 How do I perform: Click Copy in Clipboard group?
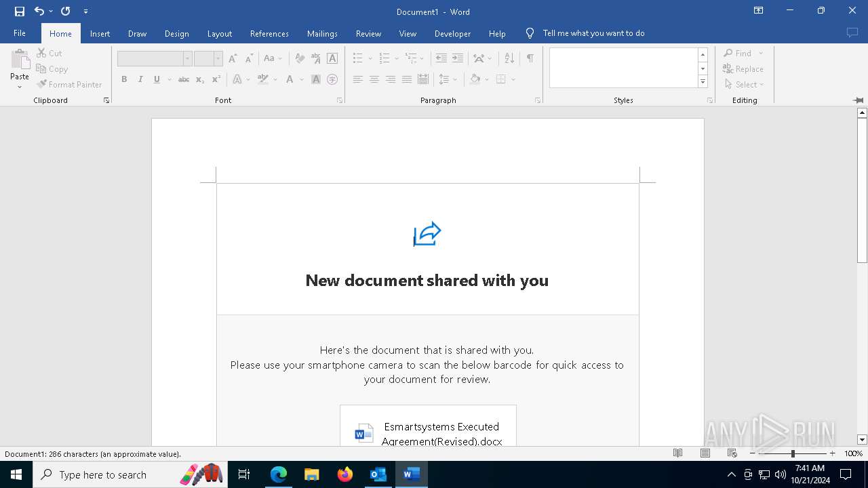coord(52,68)
